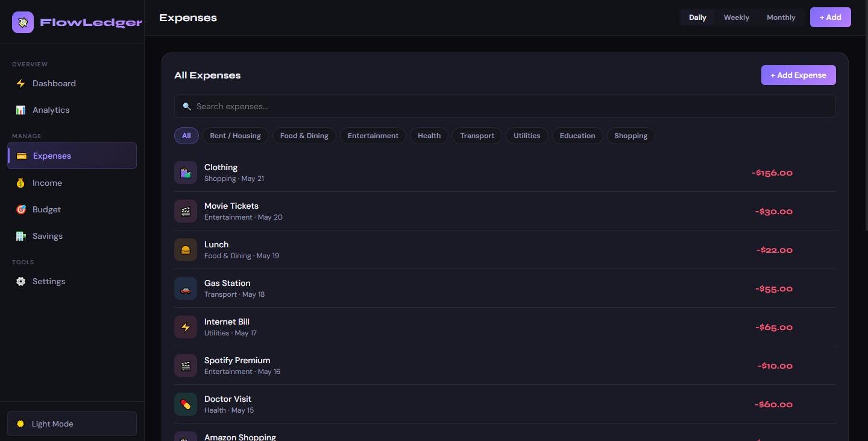This screenshot has width=868, height=441.
Task: Click the + Add Expense button
Action: 798,75
